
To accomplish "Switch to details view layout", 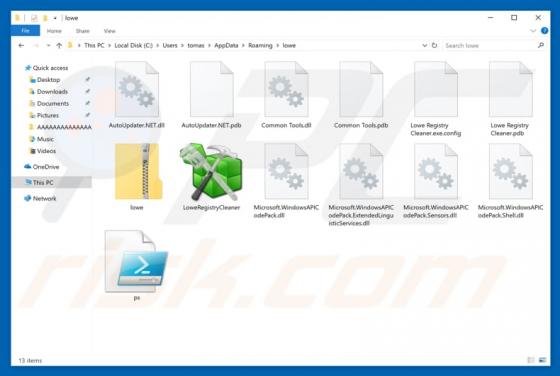I will click(531, 360).
